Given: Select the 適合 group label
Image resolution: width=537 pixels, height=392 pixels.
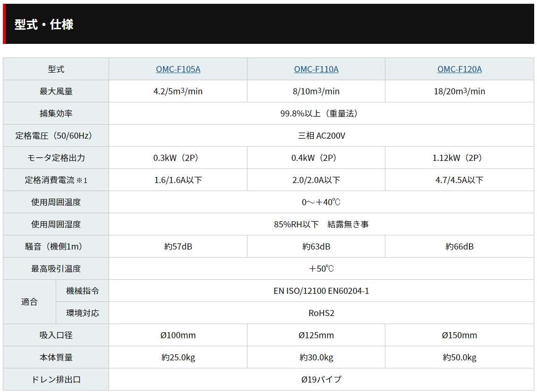Looking at the screenshot, I should [x=29, y=302].
